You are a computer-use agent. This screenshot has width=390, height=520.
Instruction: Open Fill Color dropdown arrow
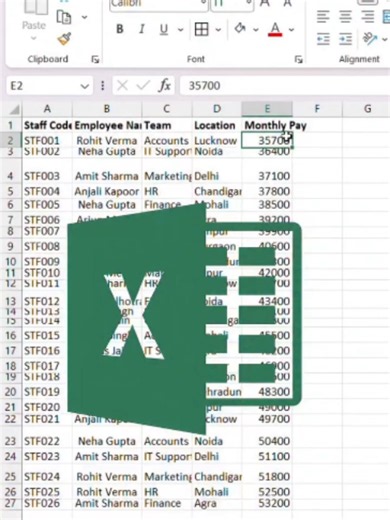(x=256, y=30)
